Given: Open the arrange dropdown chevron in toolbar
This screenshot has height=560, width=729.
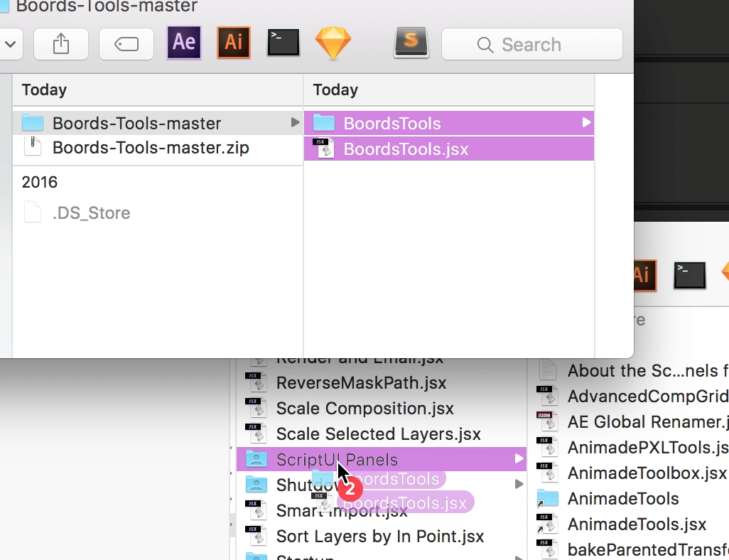Looking at the screenshot, I should click(x=10, y=44).
